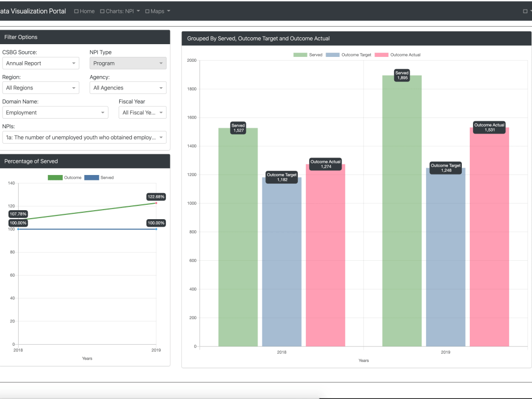
Task: Click the 2019 label on bar chart axis
Action: [x=445, y=352]
